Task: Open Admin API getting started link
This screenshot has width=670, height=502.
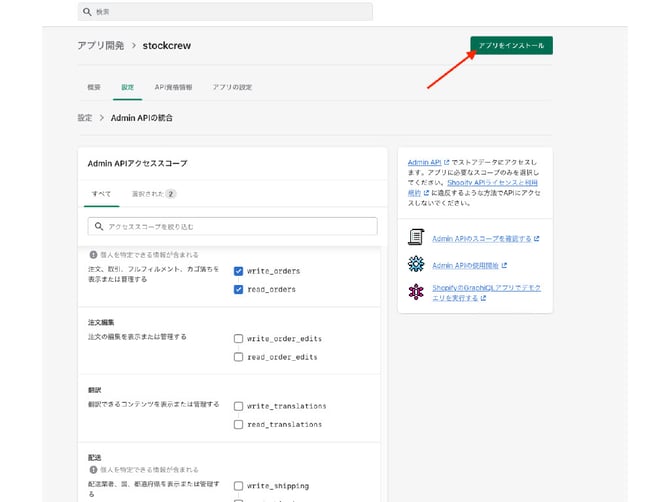Action: click(x=465, y=266)
